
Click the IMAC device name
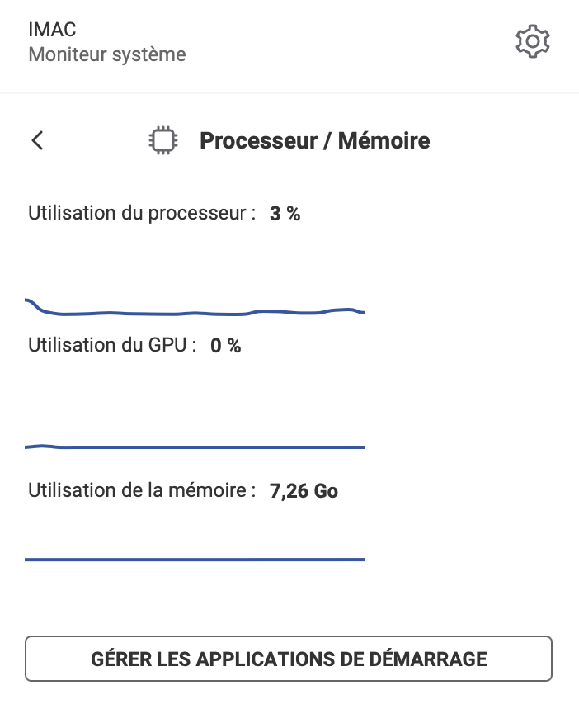coord(52,30)
